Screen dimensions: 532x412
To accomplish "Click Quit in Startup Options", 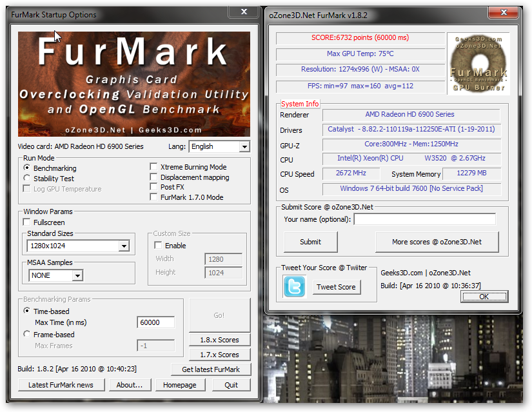I will [x=231, y=385].
